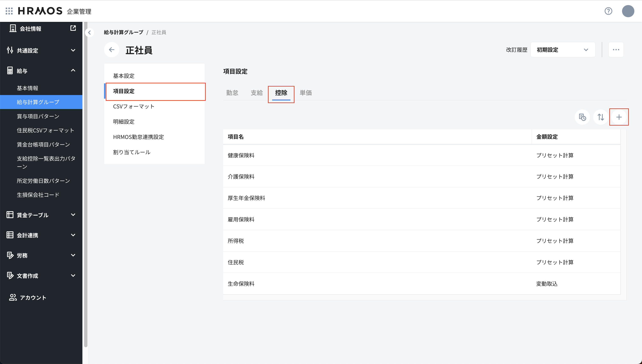Image resolution: width=642 pixels, height=364 pixels.
Task: Open the revision history schedule icon
Action: pos(582,117)
